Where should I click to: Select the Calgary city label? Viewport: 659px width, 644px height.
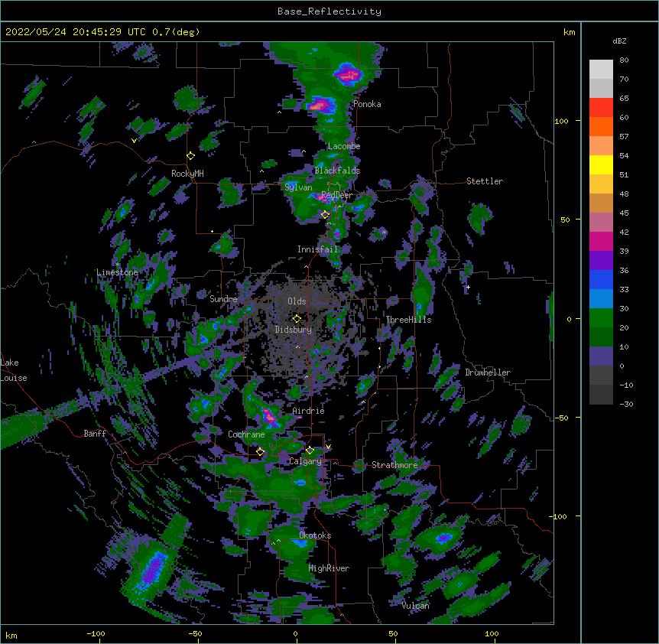click(306, 461)
